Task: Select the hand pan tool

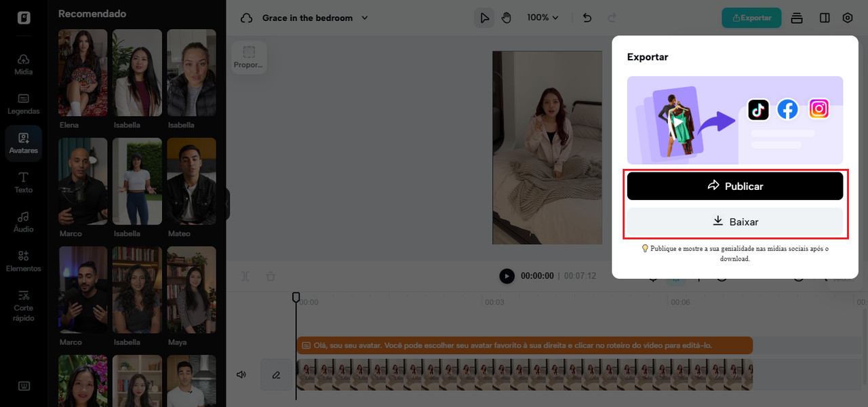Action: pos(506,18)
